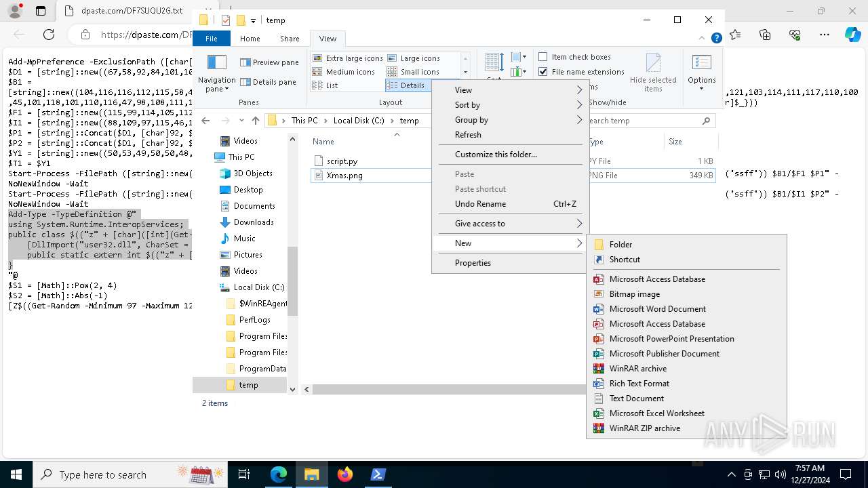Screen dimensions: 868x488
Task: Select Small icons layout
Action: click(x=413, y=72)
